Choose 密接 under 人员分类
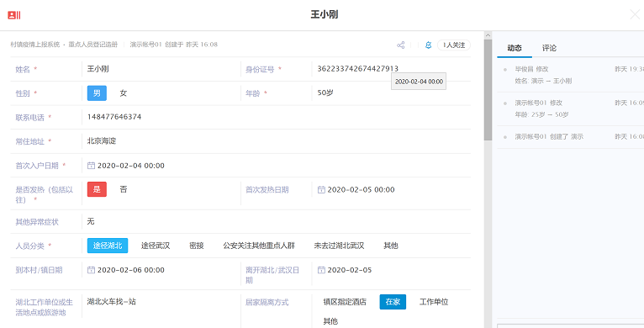 (x=197, y=246)
